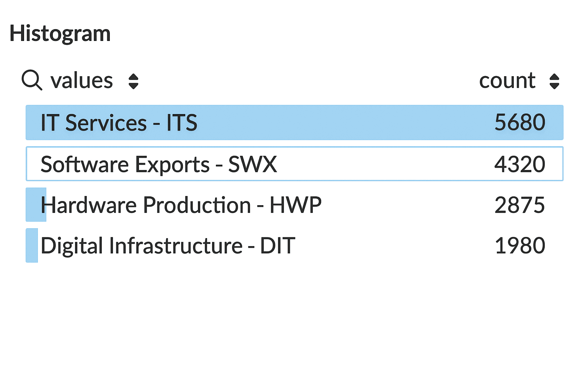Click the up arrow of count sorter
The image size is (588, 392).
click(x=554, y=77)
